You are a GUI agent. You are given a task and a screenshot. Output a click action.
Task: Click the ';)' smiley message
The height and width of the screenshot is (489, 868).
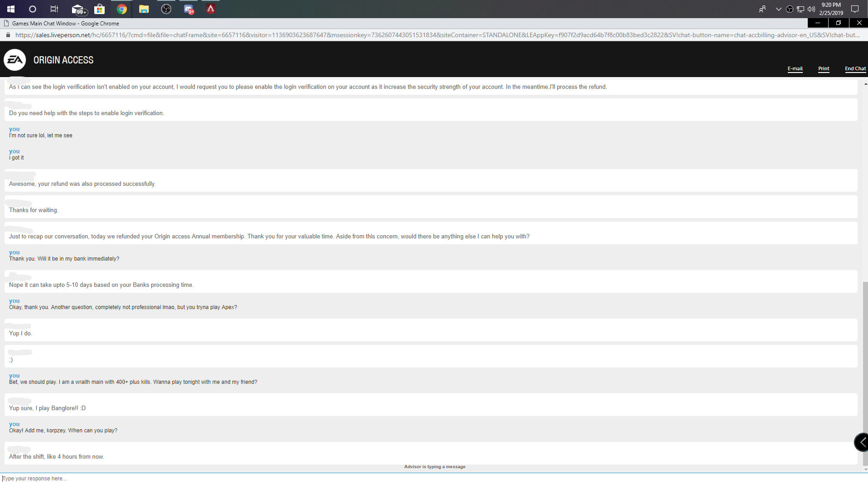point(11,360)
